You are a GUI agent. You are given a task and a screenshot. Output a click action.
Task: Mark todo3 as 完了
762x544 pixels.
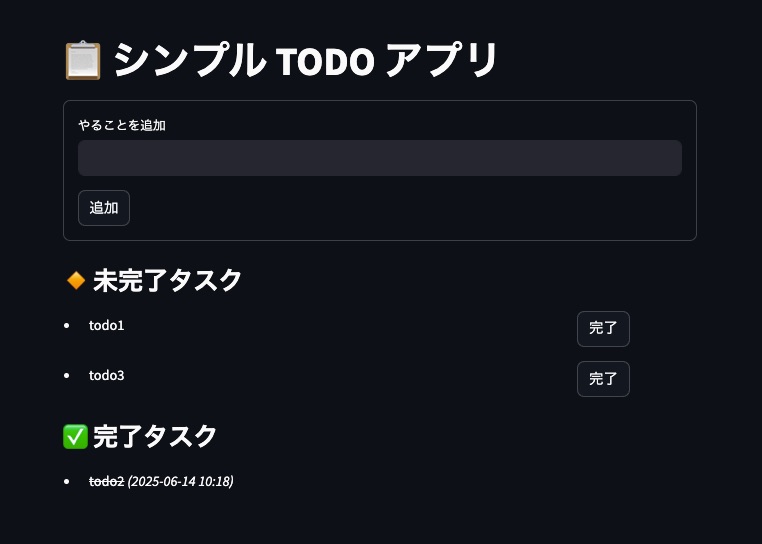point(603,379)
